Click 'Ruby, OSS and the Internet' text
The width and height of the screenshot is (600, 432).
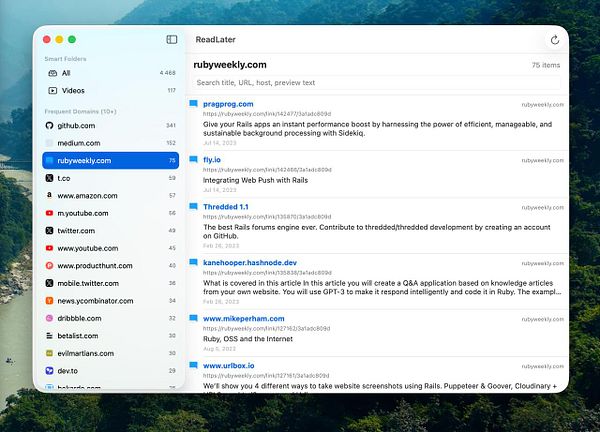click(248, 339)
